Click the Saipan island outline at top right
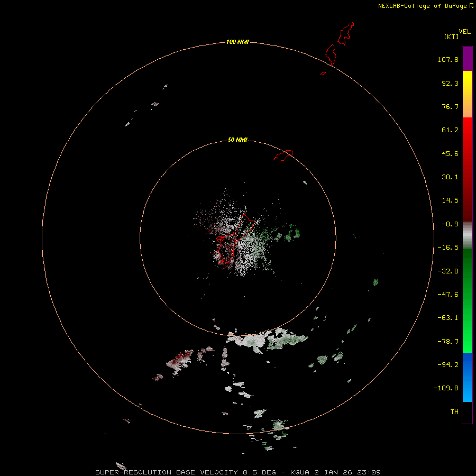The width and height of the screenshot is (476, 476). point(346,33)
